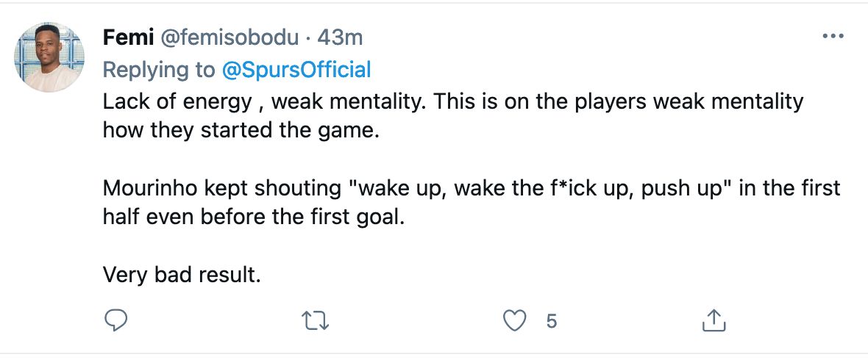Click the reply speech bubble icon
Viewport: 868px width, 363px height.
[116, 320]
